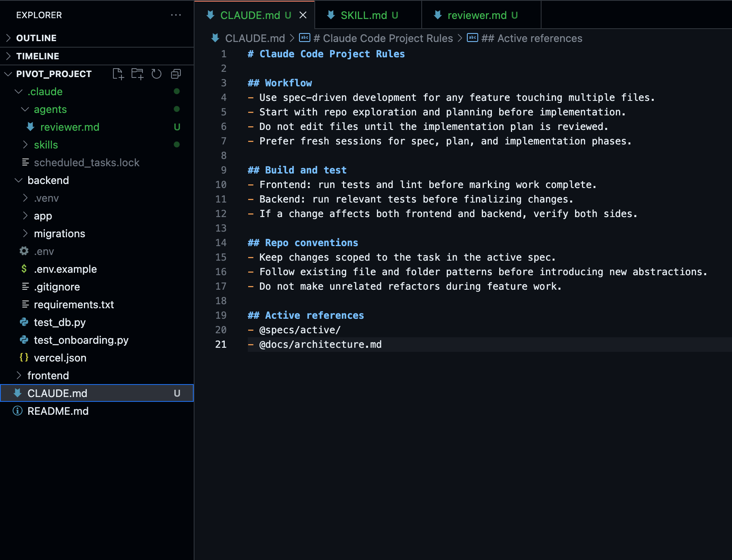
Task: Click '# Claude Code Project Rules' breadcrumb
Action: click(383, 38)
